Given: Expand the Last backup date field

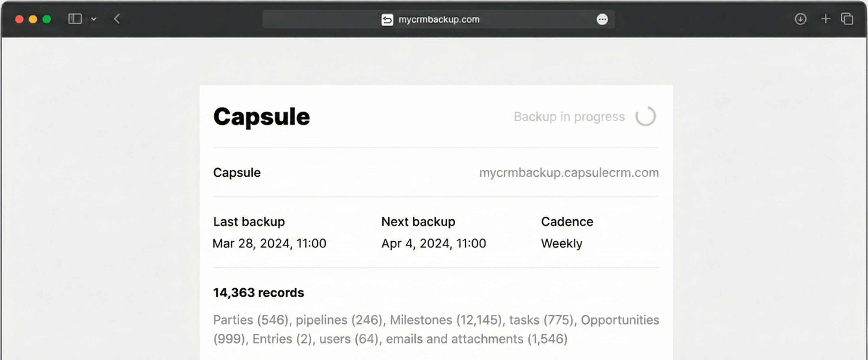Looking at the screenshot, I should [x=269, y=243].
